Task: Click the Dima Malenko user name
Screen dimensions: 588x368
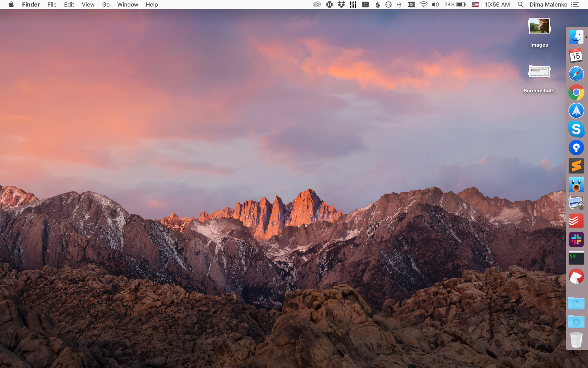Action: click(x=548, y=5)
